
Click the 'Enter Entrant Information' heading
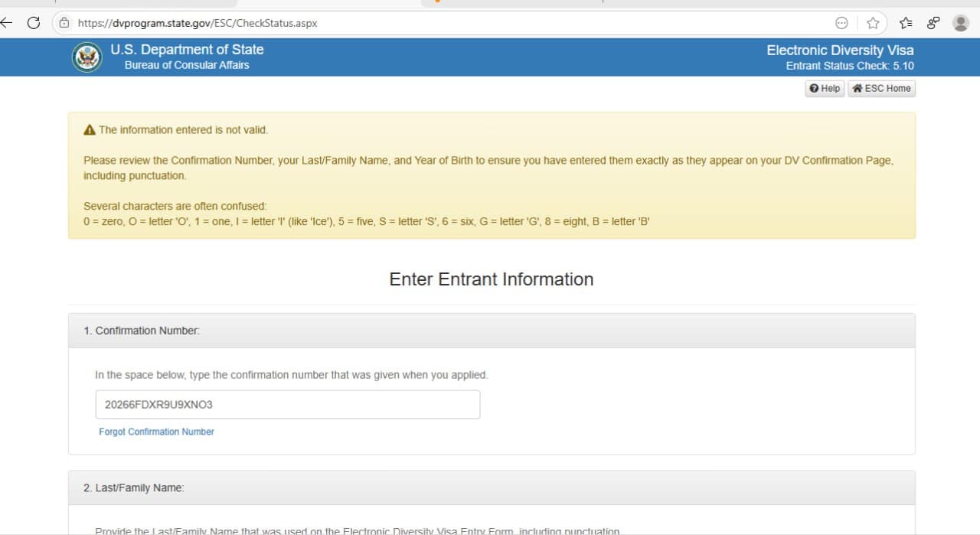coord(492,279)
